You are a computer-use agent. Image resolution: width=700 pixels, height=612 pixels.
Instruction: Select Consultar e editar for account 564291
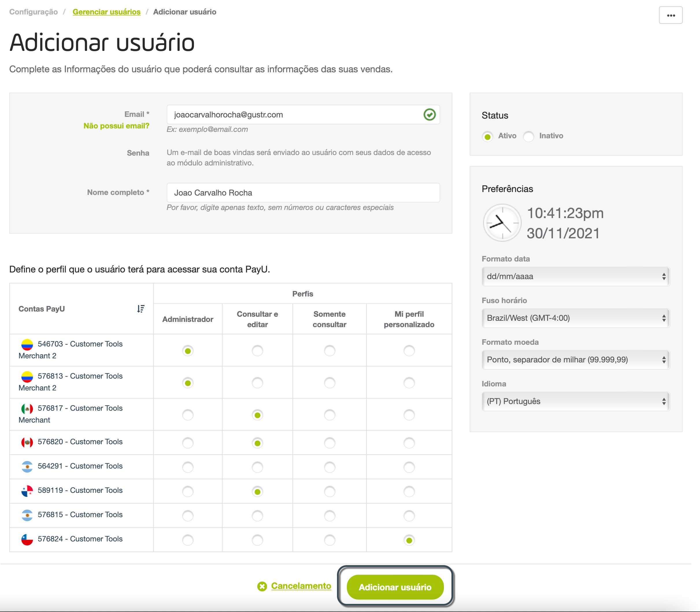coord(257,467)
